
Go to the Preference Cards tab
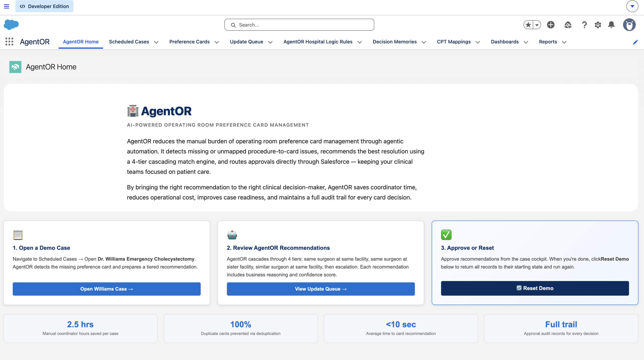[x=189, y=42]
